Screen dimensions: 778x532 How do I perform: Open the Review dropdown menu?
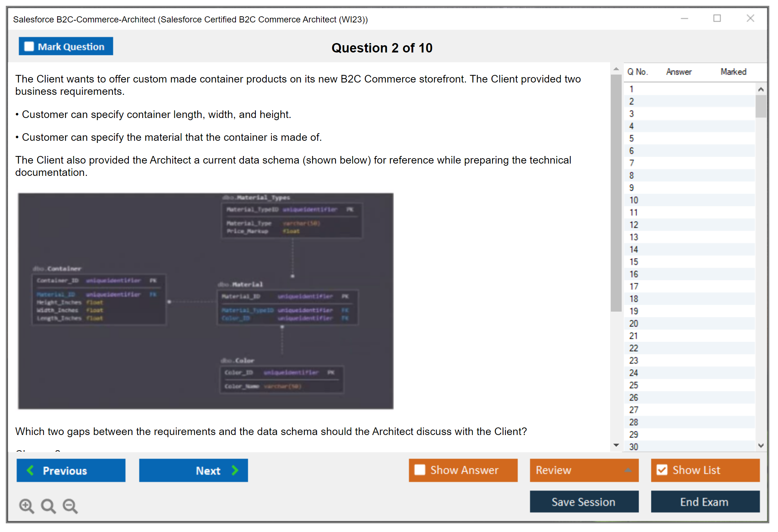[x=628, y=470]
